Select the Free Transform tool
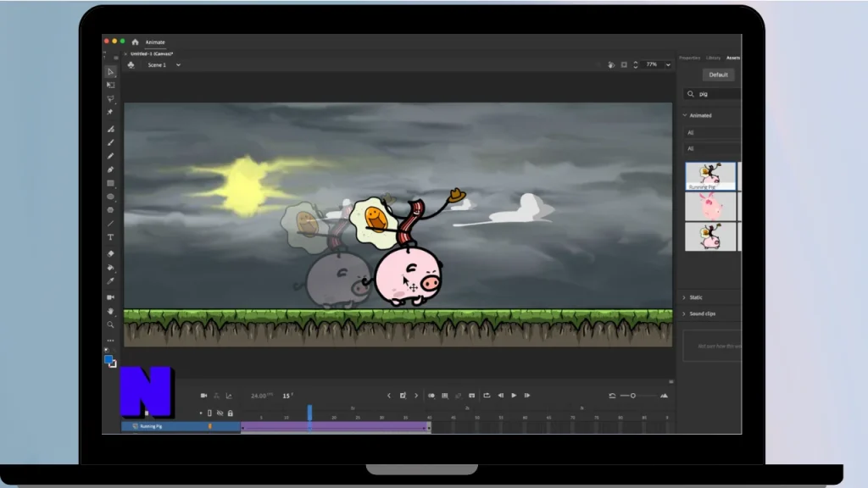Viewport: 868px width, 488px height. point(111,86)
